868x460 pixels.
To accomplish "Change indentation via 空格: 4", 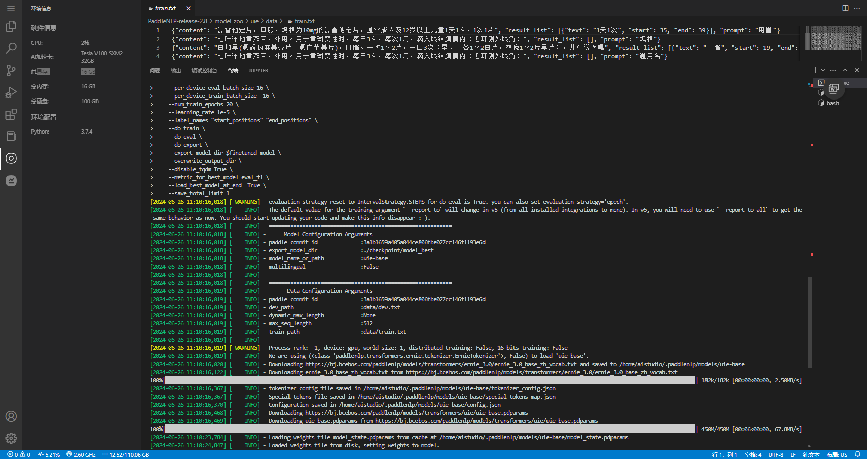I will click(x=753, y=455).
